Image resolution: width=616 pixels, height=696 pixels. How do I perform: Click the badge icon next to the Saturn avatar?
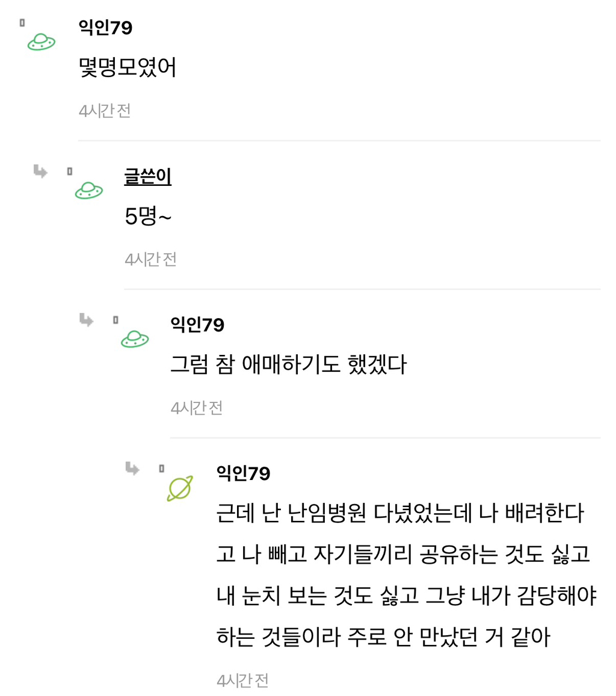pyautogui.click(x=161, y=469)
